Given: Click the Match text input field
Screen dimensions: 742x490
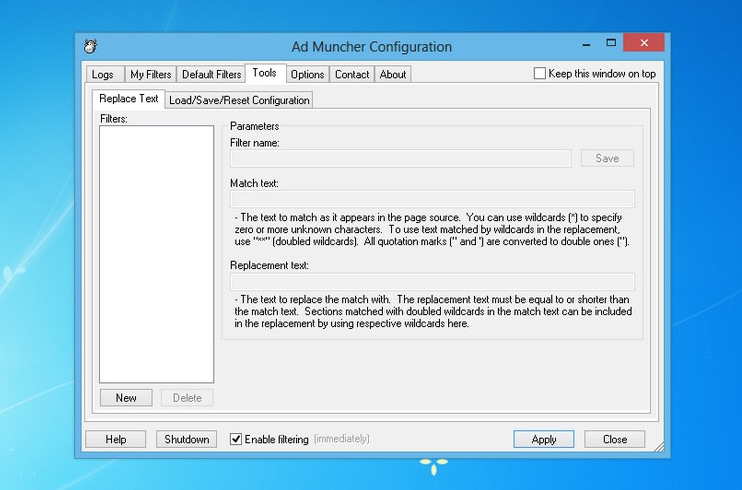Looking at the screenshot, I should click(432, 199).
